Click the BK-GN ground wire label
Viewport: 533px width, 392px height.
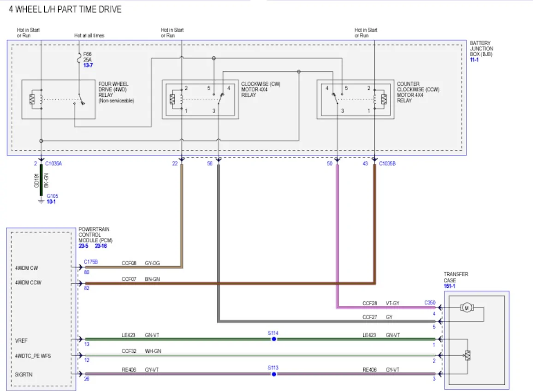point(47,180)
